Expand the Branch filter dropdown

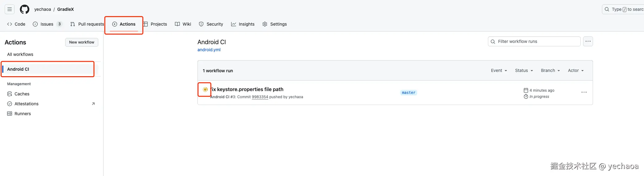coord(550,70)
